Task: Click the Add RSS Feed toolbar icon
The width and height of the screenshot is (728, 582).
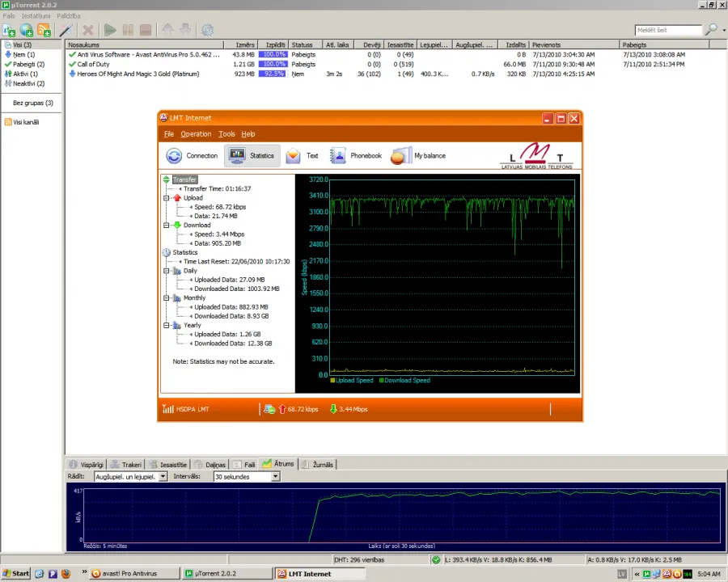Action: tap(44, 31)
